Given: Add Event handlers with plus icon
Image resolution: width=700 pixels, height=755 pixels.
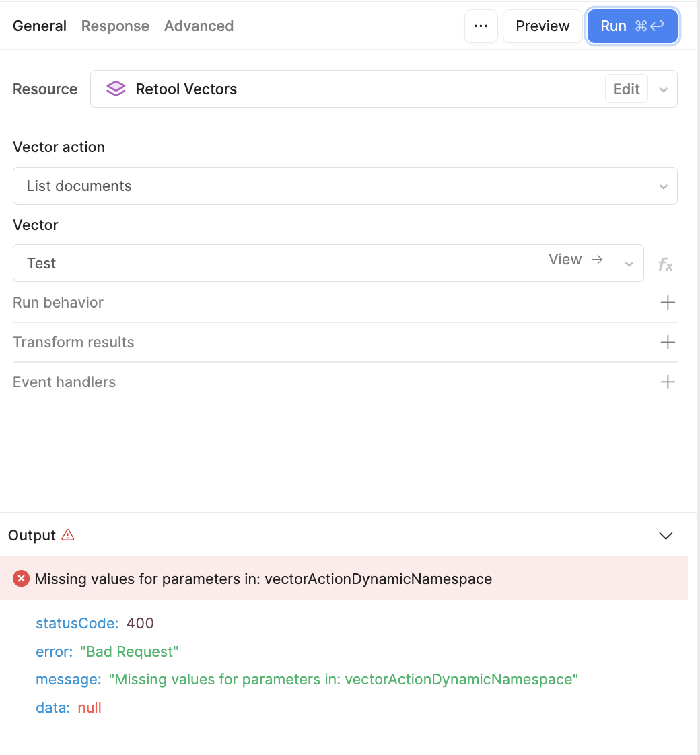Looking at the screenshot, I should (x=667, y=382).
